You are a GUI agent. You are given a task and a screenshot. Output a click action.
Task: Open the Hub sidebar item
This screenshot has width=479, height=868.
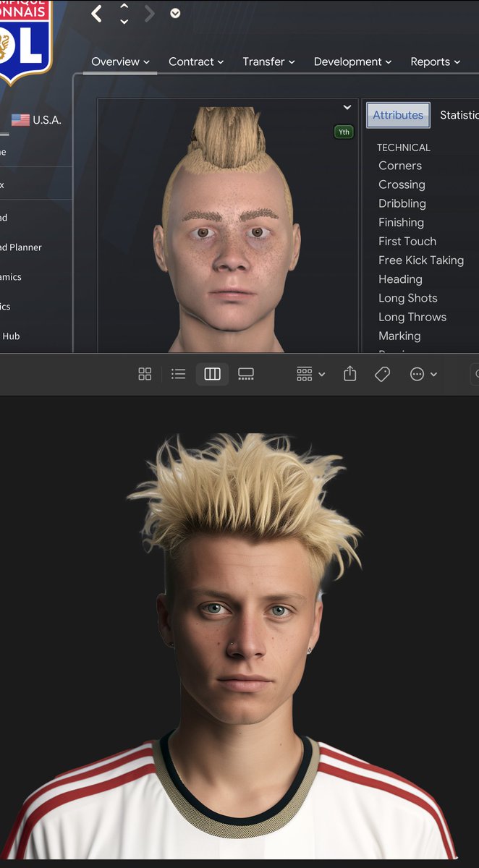click(x=10, y=336)
